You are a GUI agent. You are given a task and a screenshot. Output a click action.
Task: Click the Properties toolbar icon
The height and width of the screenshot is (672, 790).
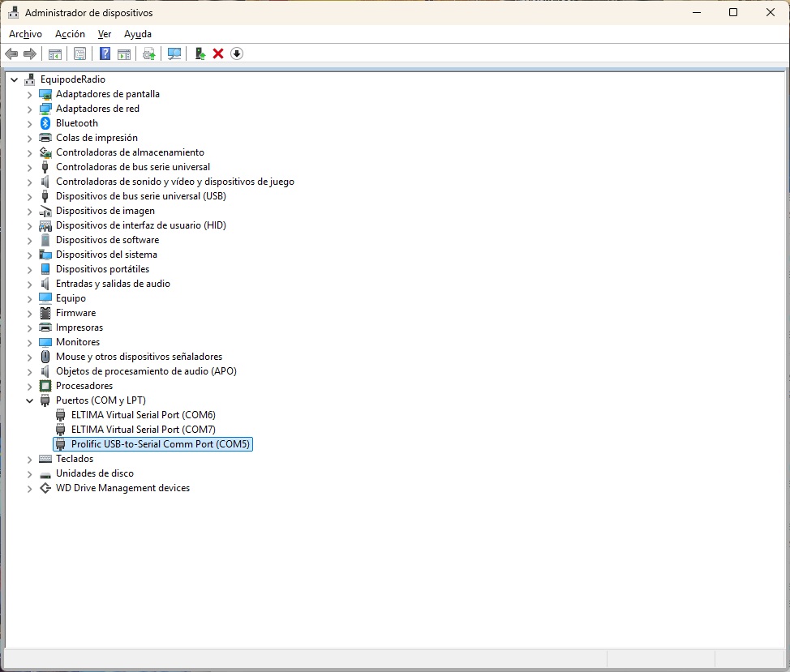coord(79,54)
